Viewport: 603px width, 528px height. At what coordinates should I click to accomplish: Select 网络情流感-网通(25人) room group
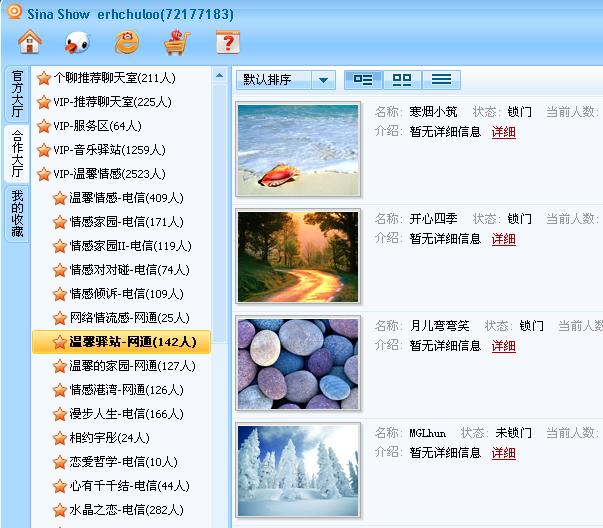coord(129,318)
